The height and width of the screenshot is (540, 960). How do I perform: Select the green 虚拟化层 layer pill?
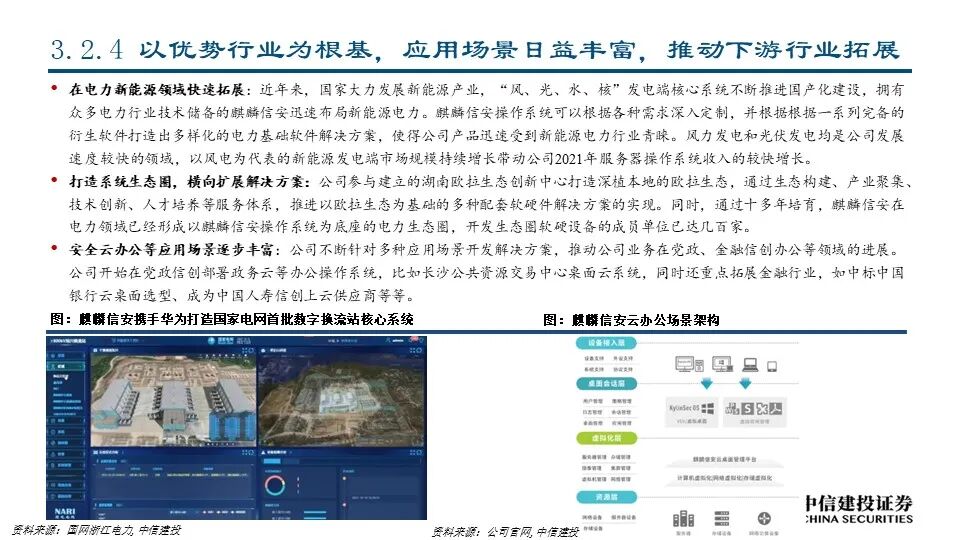pyautogui.click(x=606, y=438)
